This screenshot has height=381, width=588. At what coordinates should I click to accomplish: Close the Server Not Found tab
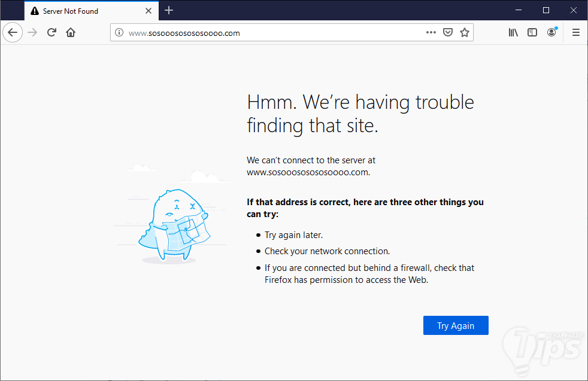click(x=148, y=11)
